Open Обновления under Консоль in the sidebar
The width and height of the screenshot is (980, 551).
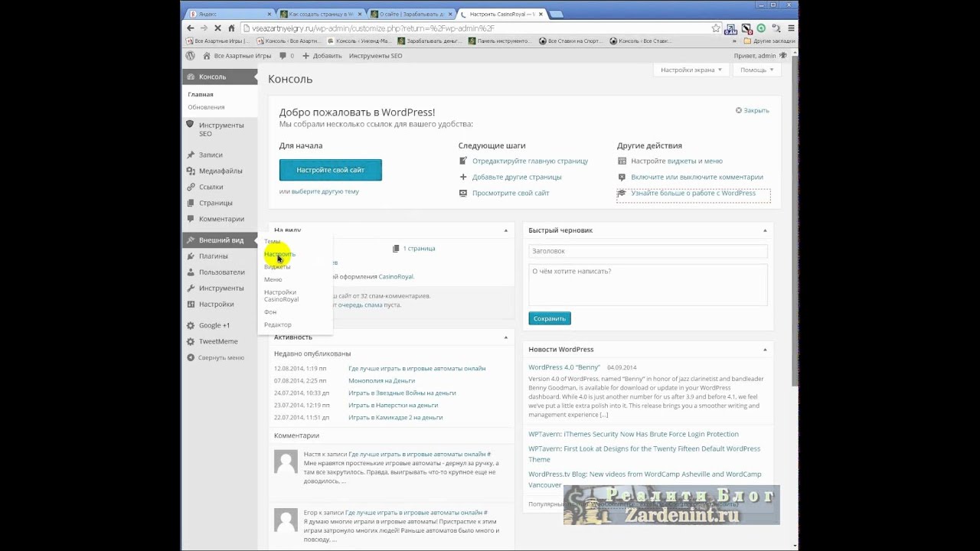pos(206,107)
